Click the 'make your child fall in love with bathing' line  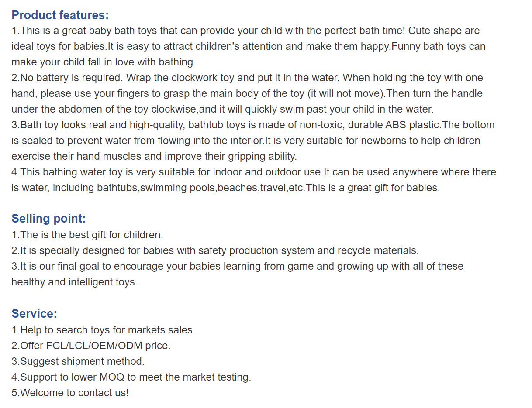[104, 62]
